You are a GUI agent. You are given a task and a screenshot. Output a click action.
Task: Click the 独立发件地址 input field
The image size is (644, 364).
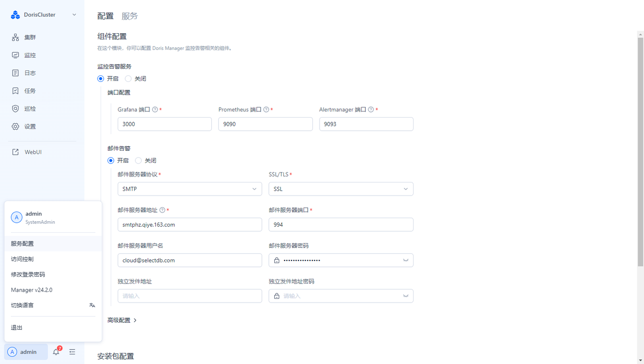190,296
